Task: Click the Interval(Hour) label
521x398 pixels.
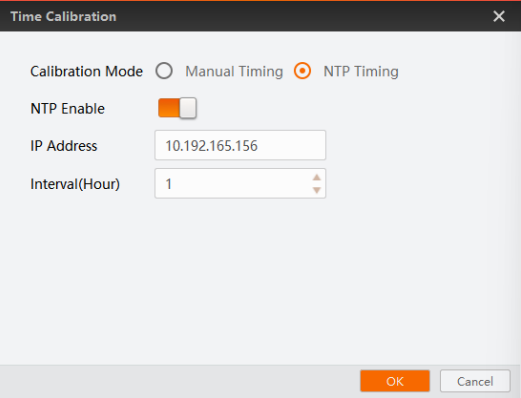Action: 75,184
